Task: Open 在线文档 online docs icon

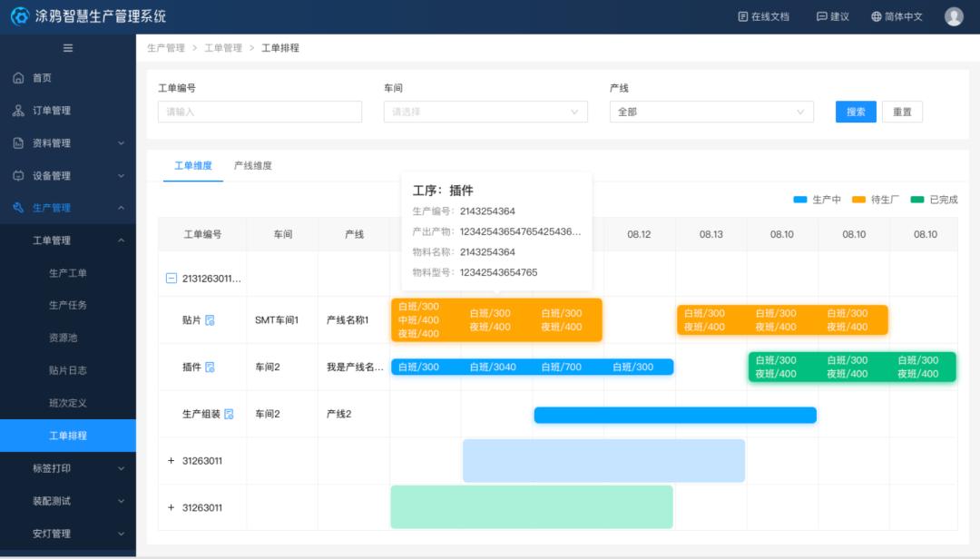Action: (x=742, y=17)
